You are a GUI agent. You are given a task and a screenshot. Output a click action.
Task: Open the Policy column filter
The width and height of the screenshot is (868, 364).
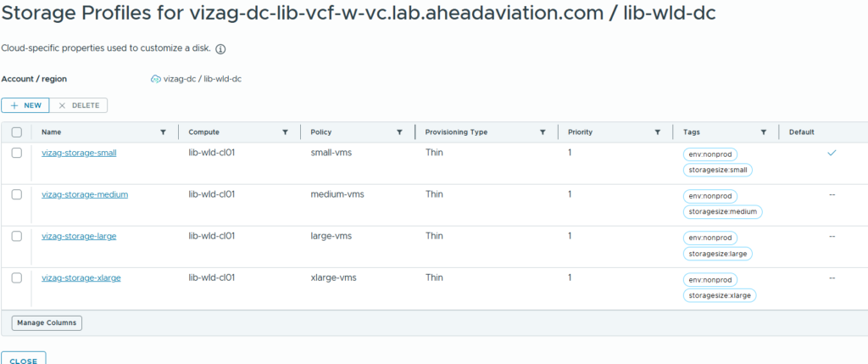click(399, 132)
